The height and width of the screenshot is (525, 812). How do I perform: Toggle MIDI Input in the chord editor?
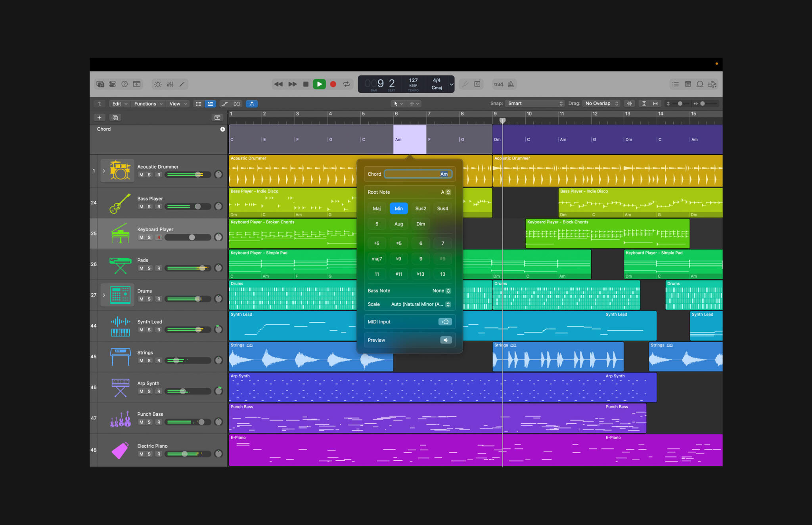445,321
